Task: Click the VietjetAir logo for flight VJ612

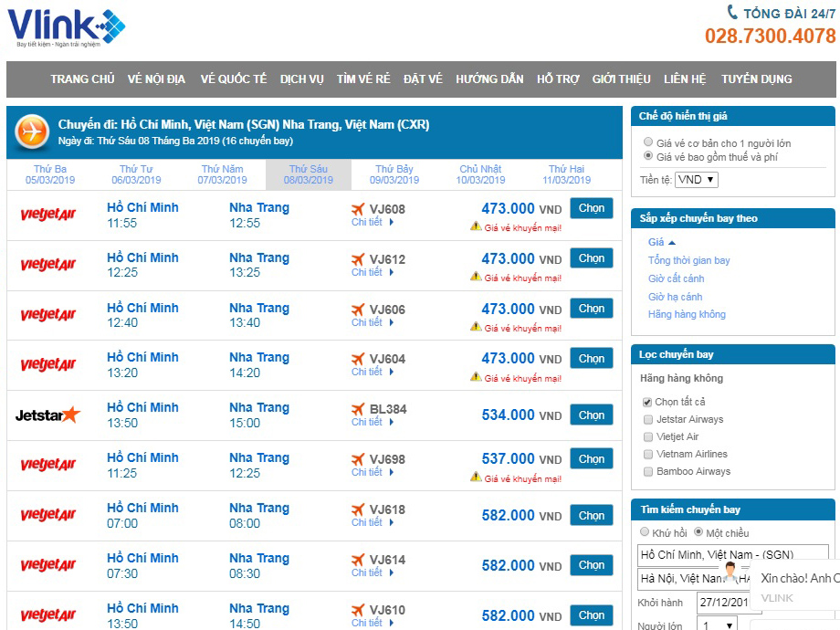Action: [48, 265]
